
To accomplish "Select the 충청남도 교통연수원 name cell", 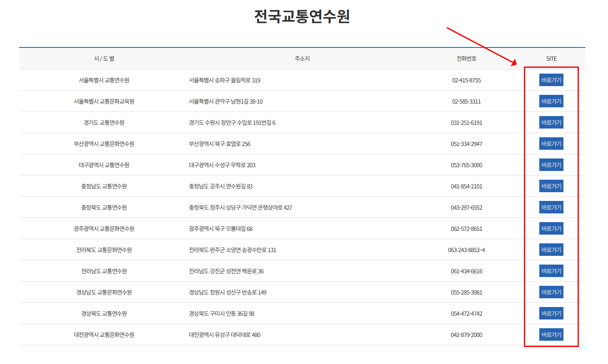I will 104,186.
